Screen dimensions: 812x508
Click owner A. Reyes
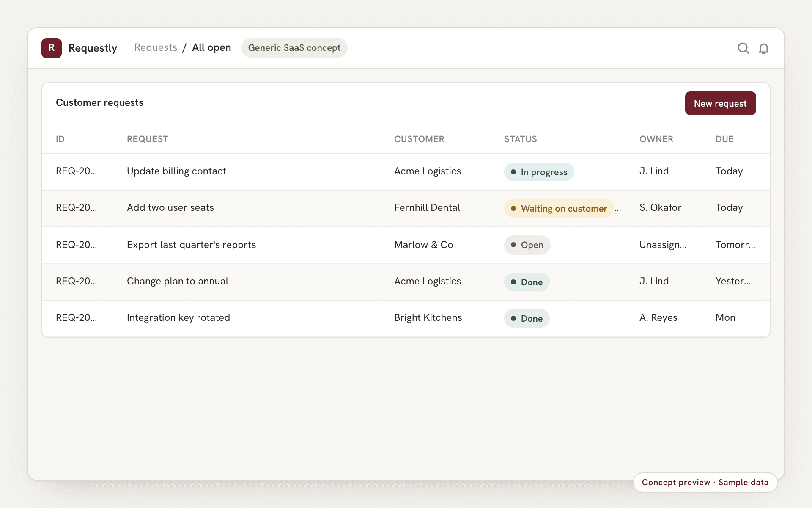click(658, 317)
